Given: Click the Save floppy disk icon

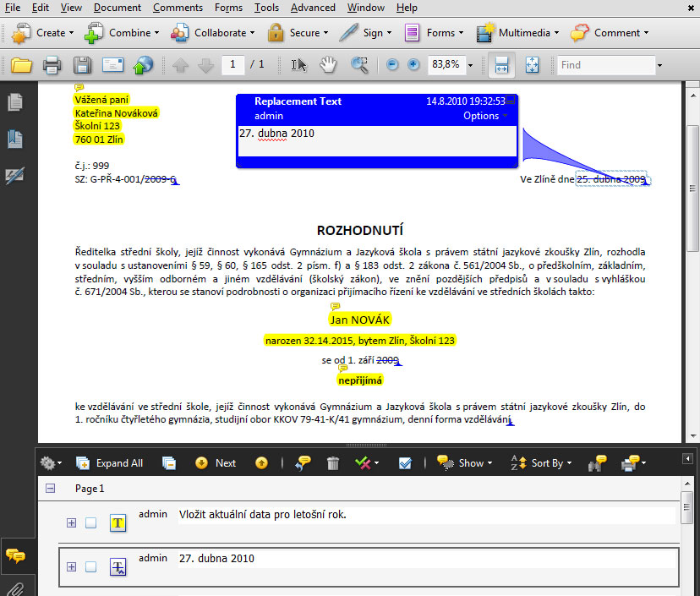Looking at the screenshot, I should (x=82, y=65).
